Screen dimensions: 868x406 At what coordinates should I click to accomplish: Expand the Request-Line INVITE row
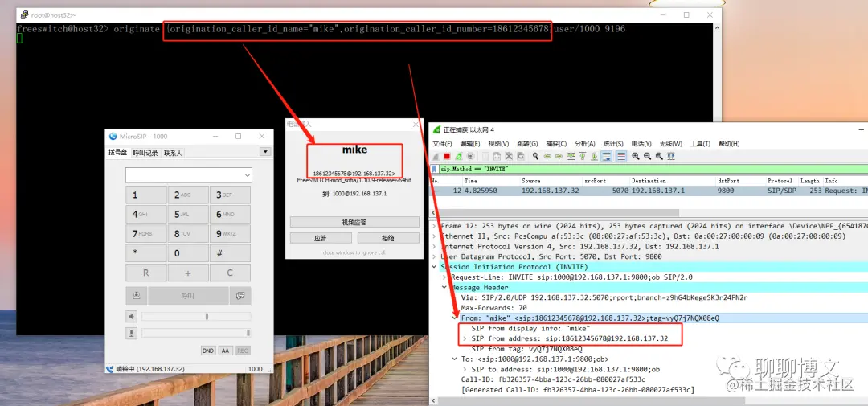444,277
